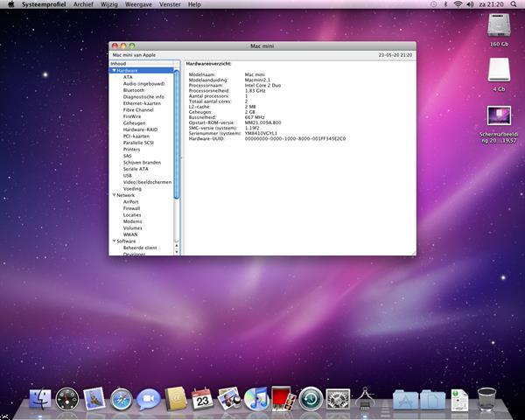Select Modems under Netwerk
Image resolution: width=525 pixels, height=420 pixels.
(133, 221)
